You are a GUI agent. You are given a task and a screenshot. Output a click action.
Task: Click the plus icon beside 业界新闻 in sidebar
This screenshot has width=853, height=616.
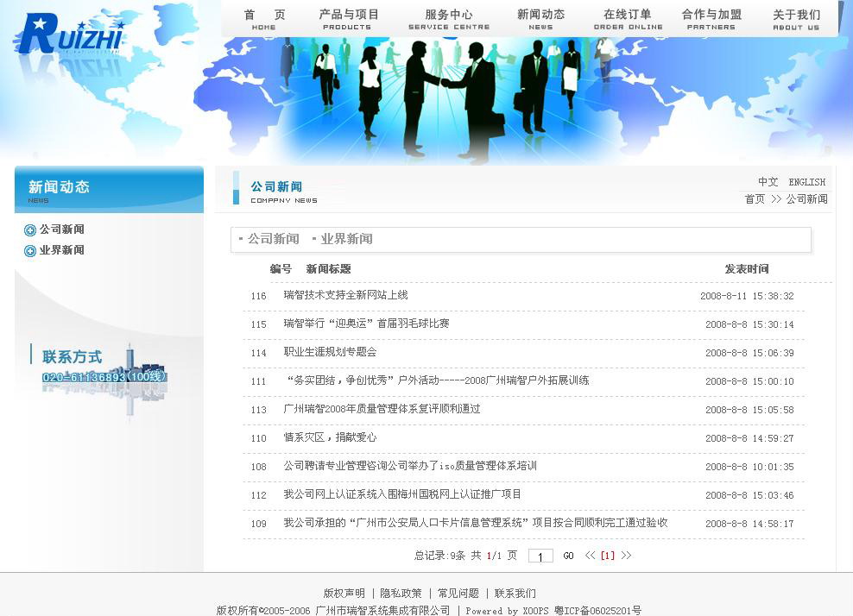point(30,251)
